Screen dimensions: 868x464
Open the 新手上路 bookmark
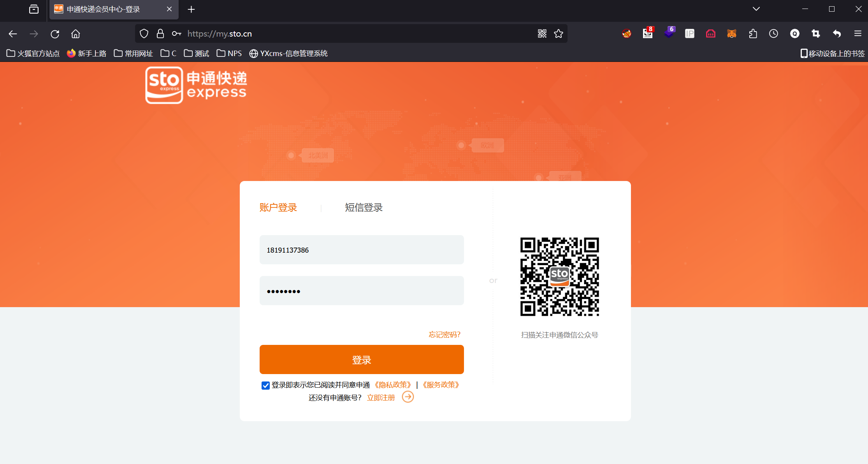pos(86,53)
